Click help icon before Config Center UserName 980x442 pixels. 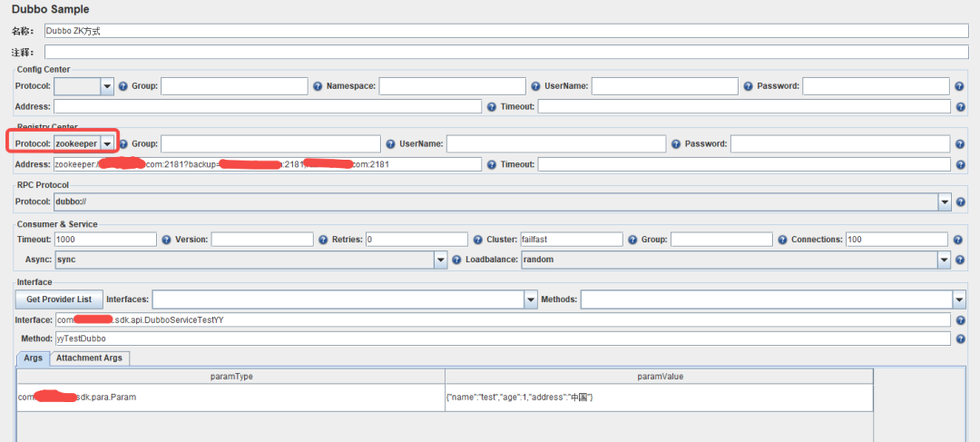tap(535, 86)
